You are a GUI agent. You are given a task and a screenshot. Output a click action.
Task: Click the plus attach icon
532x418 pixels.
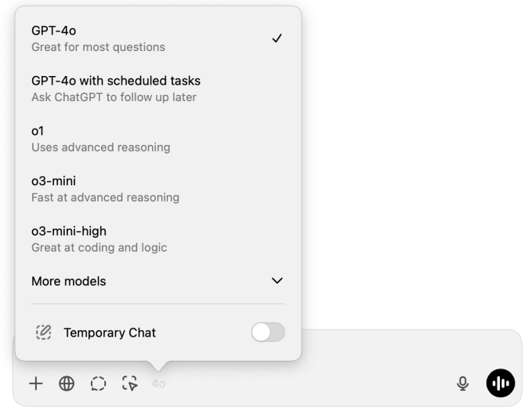(35, 383)
